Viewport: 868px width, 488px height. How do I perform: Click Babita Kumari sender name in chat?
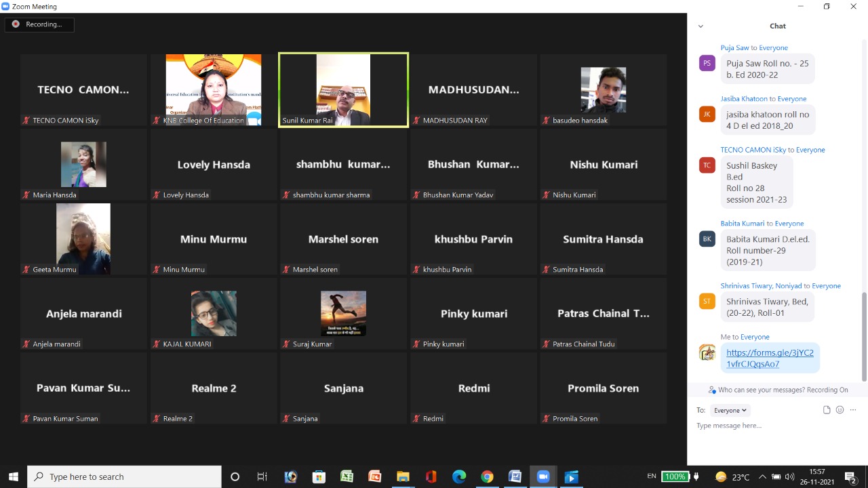coord(743,223)
